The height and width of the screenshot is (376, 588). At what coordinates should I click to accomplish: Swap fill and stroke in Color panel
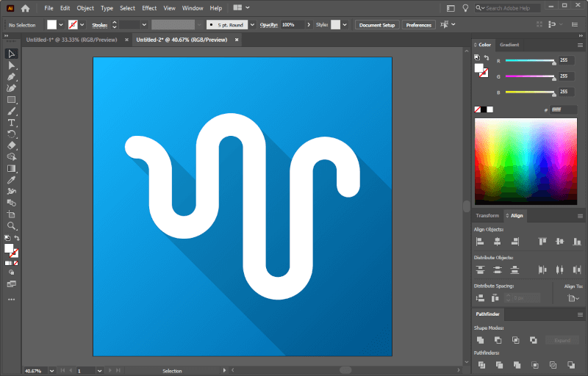[487, 58]
